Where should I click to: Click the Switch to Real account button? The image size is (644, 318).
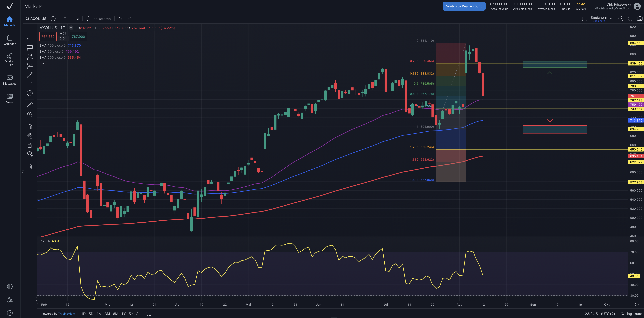(464, 6)
